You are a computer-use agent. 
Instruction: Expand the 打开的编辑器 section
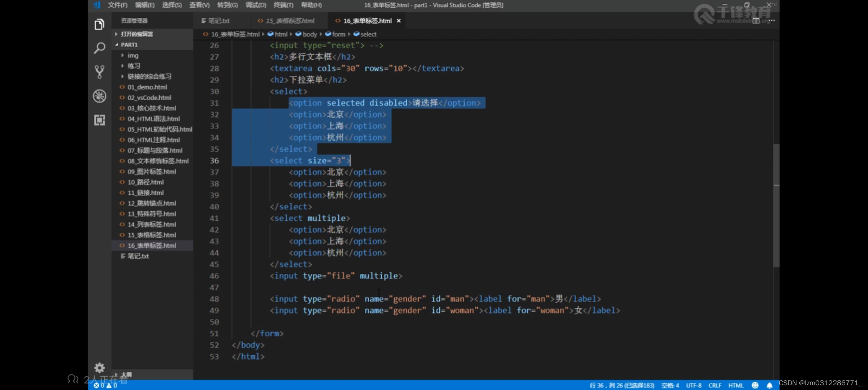pyautogui.click(x=152, y=34)
